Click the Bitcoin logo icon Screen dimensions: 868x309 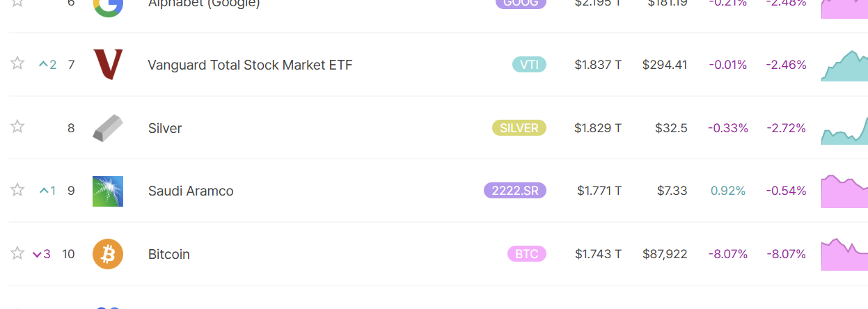click(108, 254)
